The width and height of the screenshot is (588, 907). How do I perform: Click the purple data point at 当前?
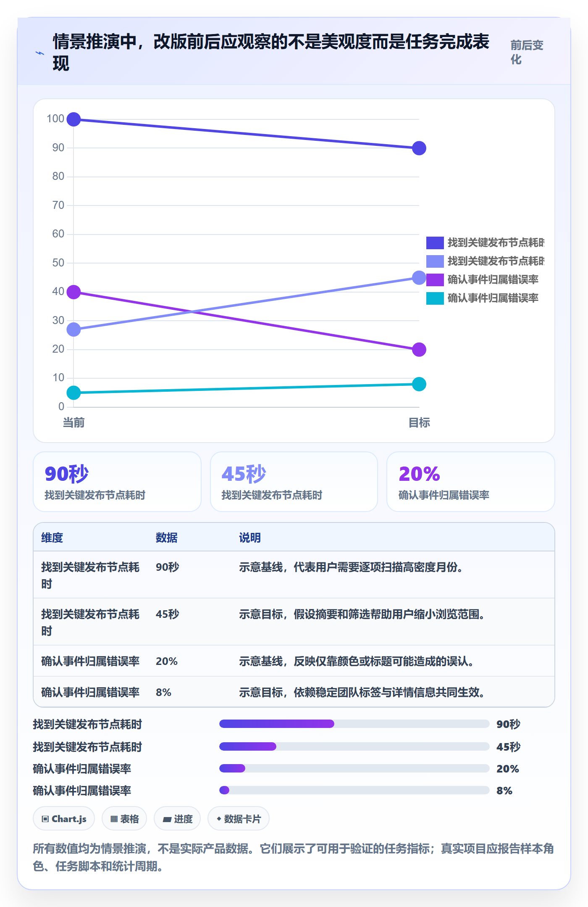pyautogui.click(x=73, y=292)
